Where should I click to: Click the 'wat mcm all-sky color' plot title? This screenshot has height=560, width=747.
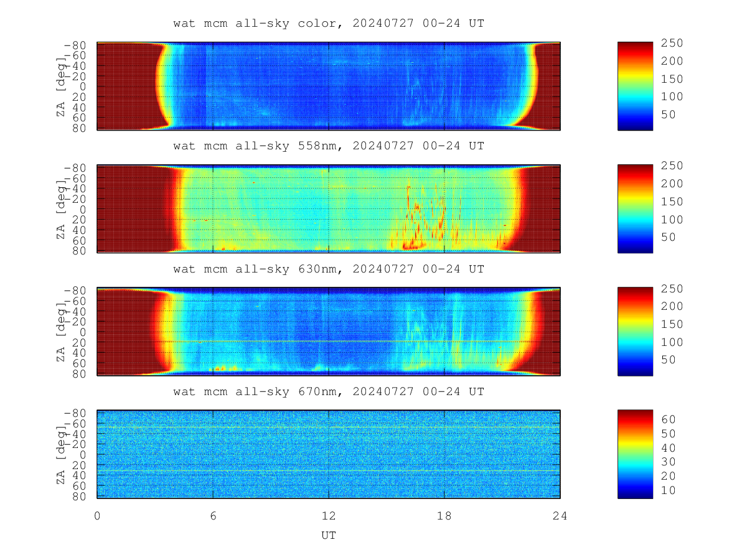click(x=329, y=24)
